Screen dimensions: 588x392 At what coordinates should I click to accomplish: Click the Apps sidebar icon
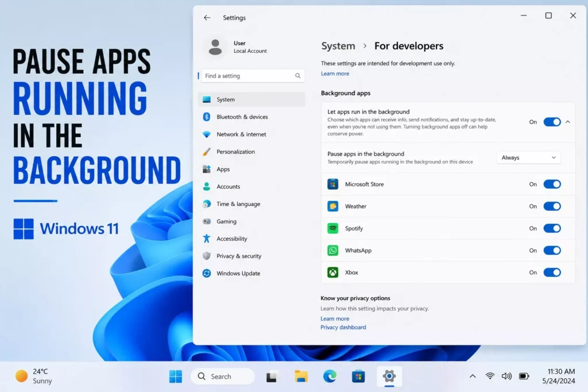coord(207,169)
